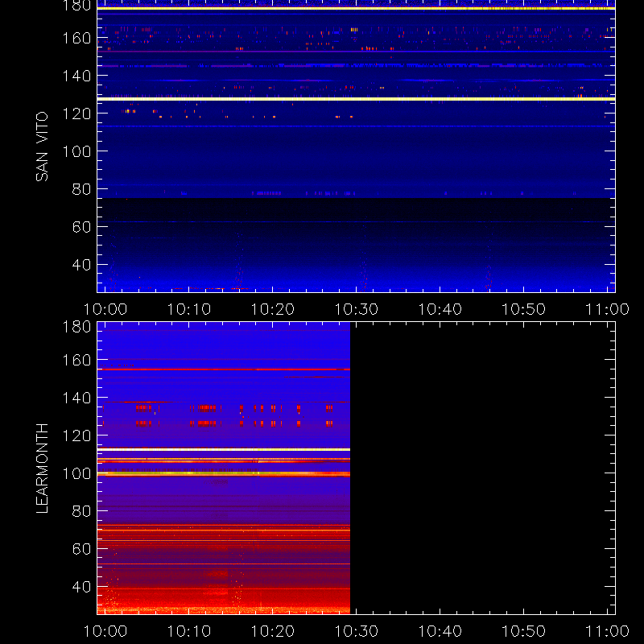Screen dimensions: 644x644
Task: Click 10:50 under the San Vito plot
Action: [524, 309]
